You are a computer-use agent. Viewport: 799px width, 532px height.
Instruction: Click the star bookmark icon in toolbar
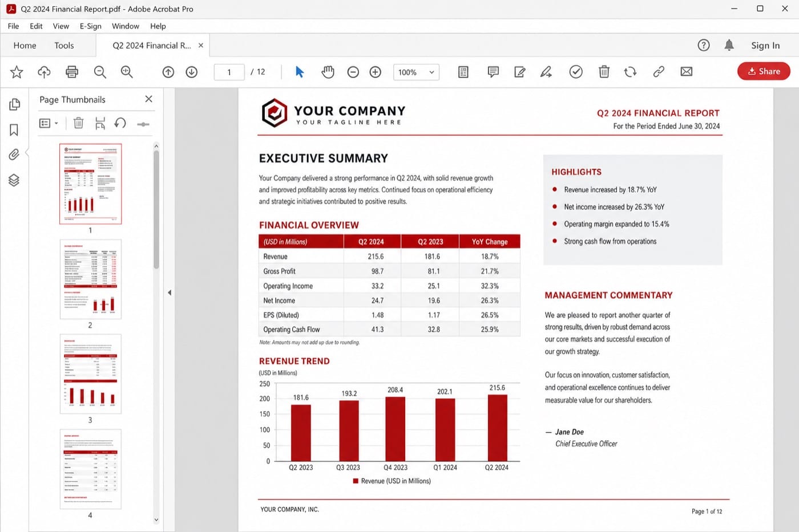[x=17, y=72]
